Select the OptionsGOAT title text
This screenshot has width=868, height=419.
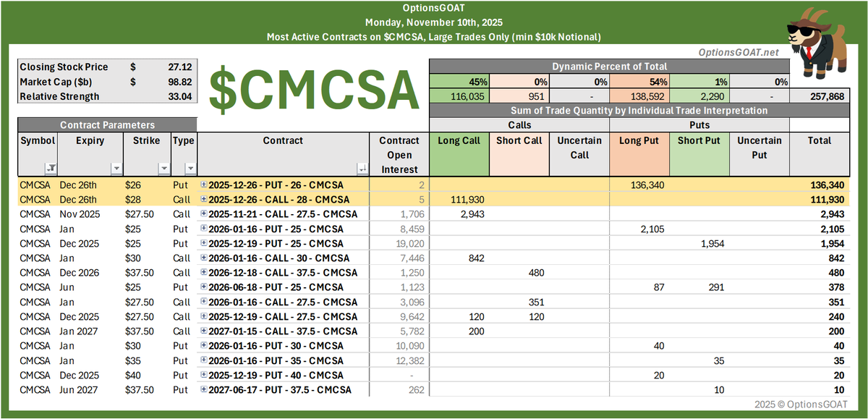(433, 7)
